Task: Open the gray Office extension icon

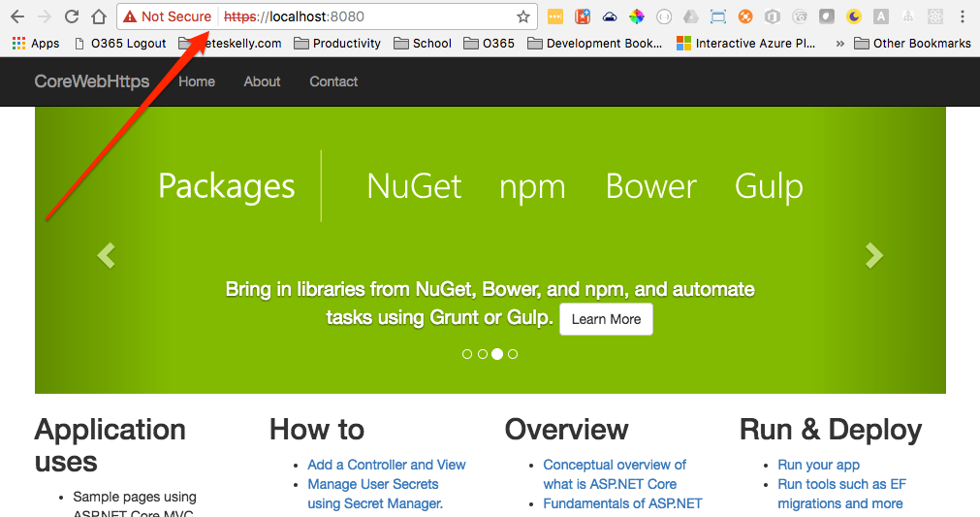Action: point(773,16)
